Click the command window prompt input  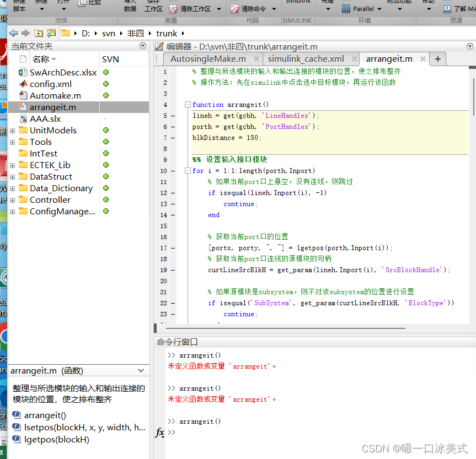pos(322,433)
